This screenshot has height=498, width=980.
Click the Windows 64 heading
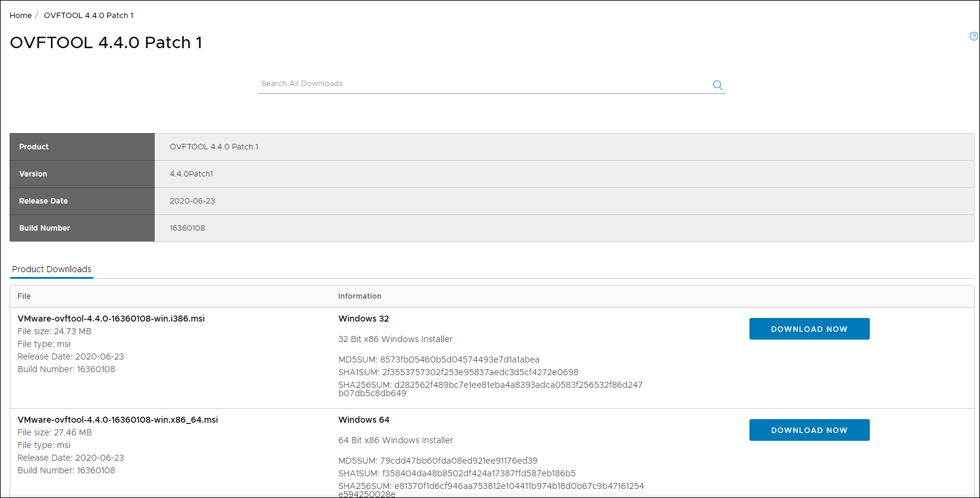[364, 420]
